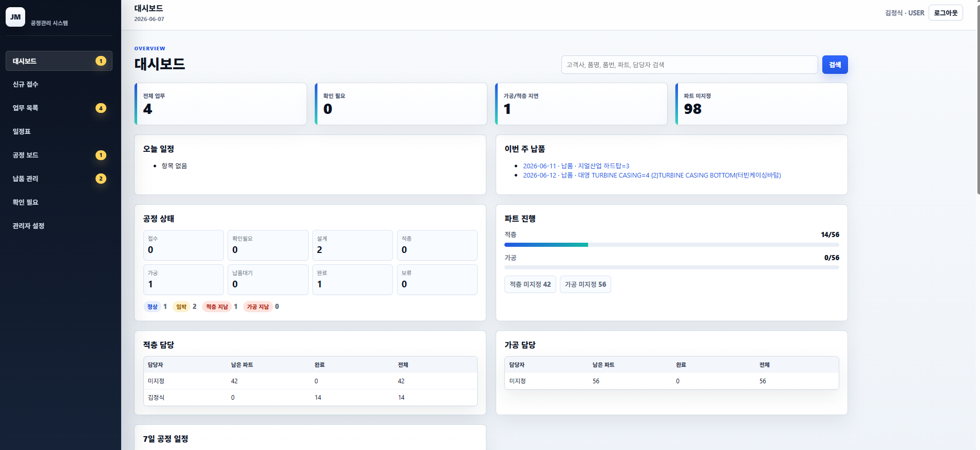The image size is (980, 450).
Task: Click 미지정 row in 적층 담당 table
Action: point(310,381)
